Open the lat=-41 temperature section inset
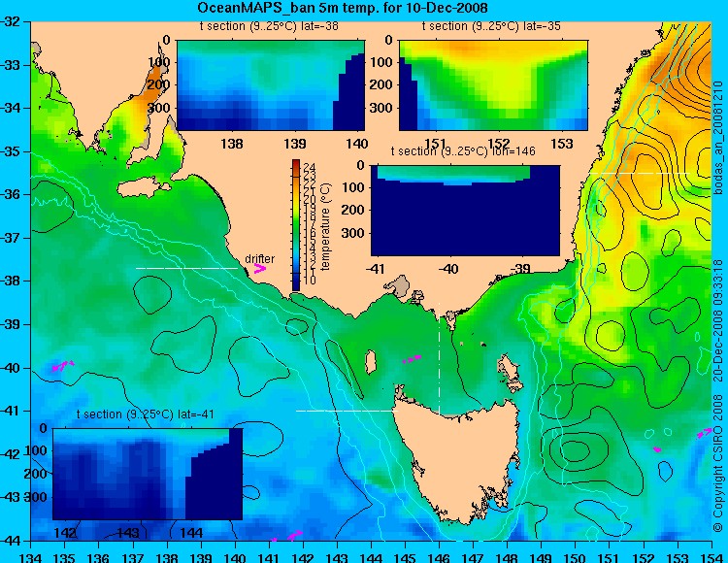728x563 pixels. tap(148, 474)
